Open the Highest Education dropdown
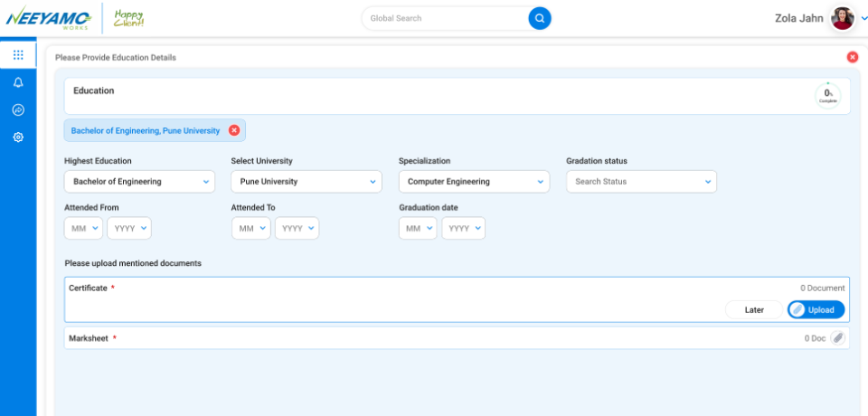 139,182
